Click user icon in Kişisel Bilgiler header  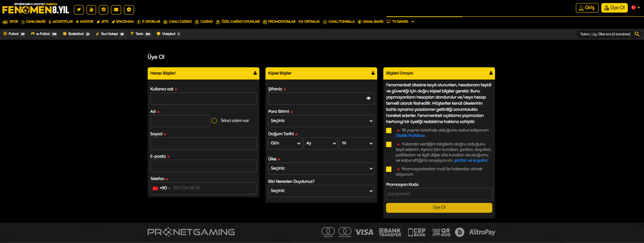pos(373,73)
